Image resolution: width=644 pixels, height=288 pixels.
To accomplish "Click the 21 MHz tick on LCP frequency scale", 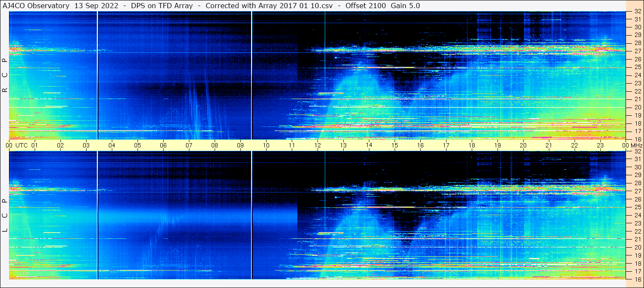I will pyautogui.click(x=637, y=239).
